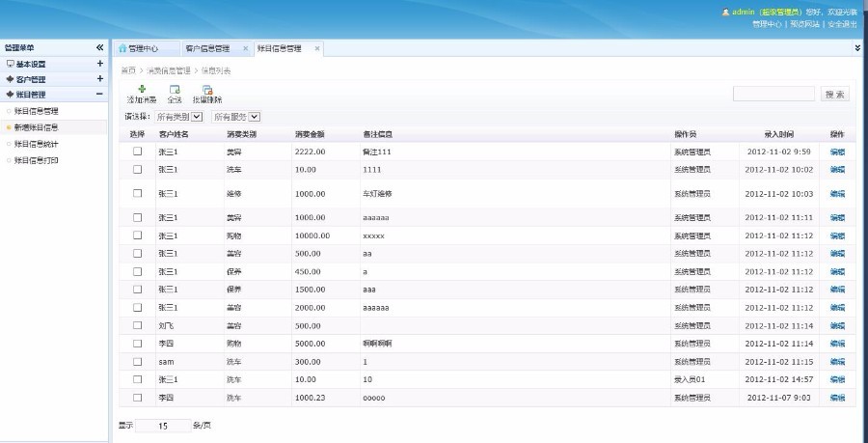The height and width of the screenshot is (443, 868).
Task: Click the 批量删除 batch delete icon
Action: (x=207, y=90)
